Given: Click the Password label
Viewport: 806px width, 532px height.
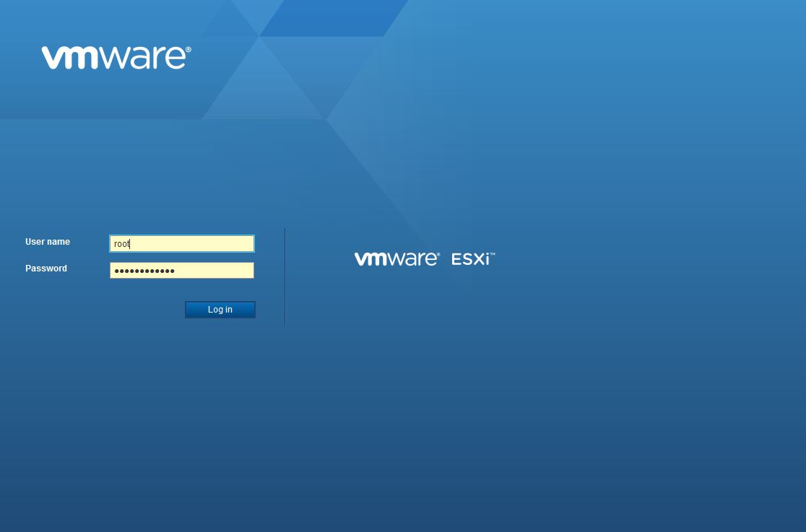Looking at the screenshot, I should coord(46,268).
